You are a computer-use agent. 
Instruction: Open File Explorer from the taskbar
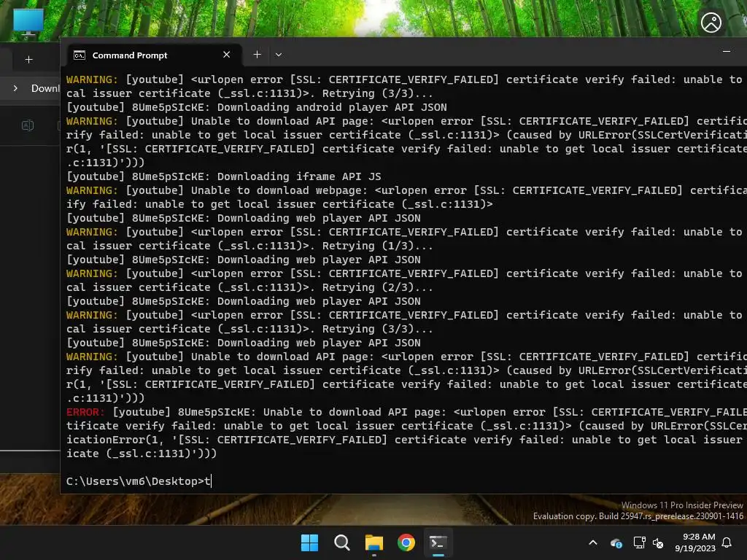(374, 542)
